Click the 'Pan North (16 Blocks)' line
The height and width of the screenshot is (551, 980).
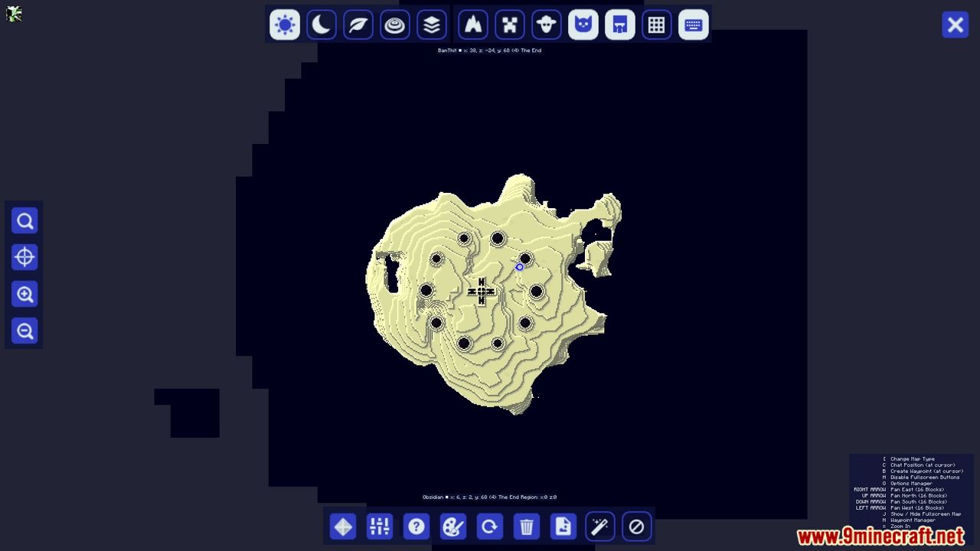coord(918,496)
